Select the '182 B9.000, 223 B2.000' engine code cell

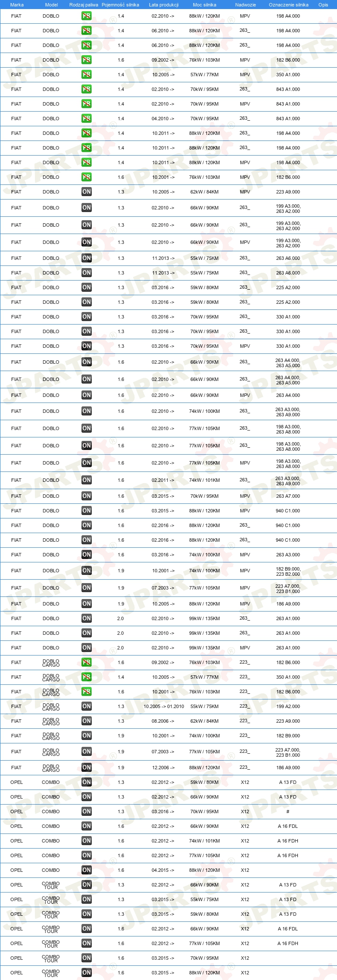(288, 571)
